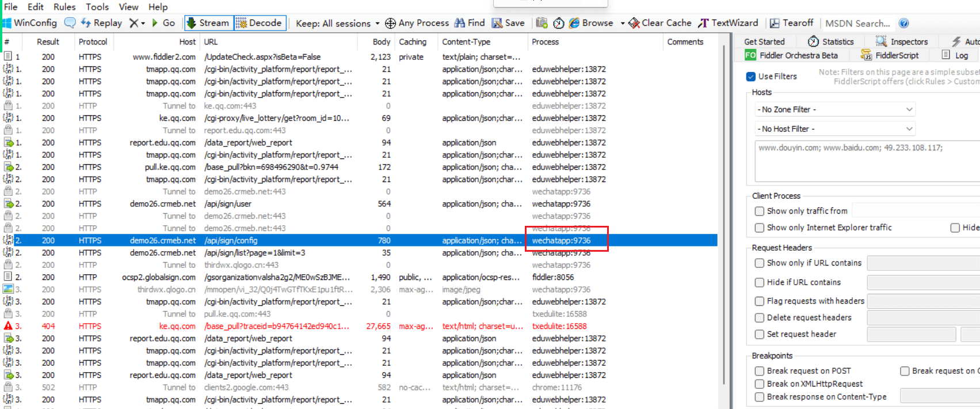This screenshot has height=409, width=980.
Task: Tear off the inspectors panel
Action: pos(792,23)
